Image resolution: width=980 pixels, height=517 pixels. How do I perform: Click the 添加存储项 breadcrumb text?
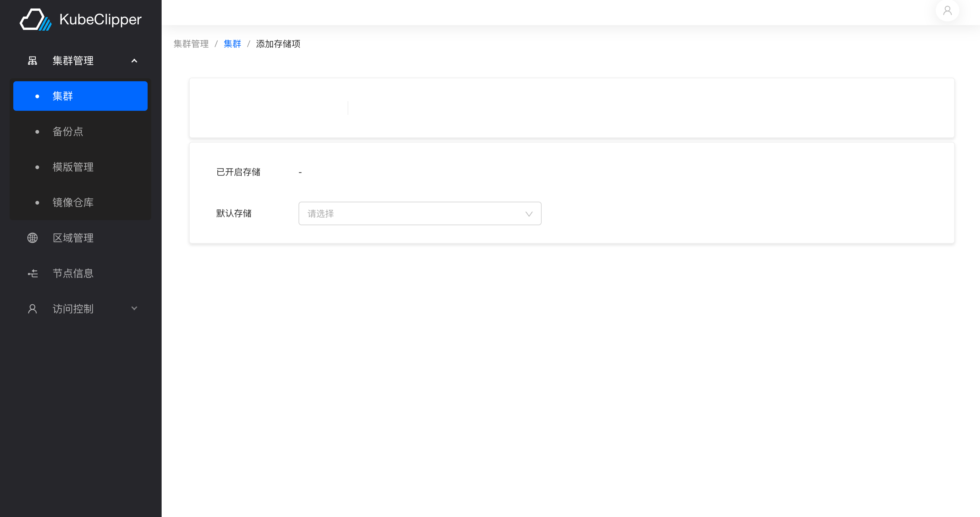click(x=278, y=44)
